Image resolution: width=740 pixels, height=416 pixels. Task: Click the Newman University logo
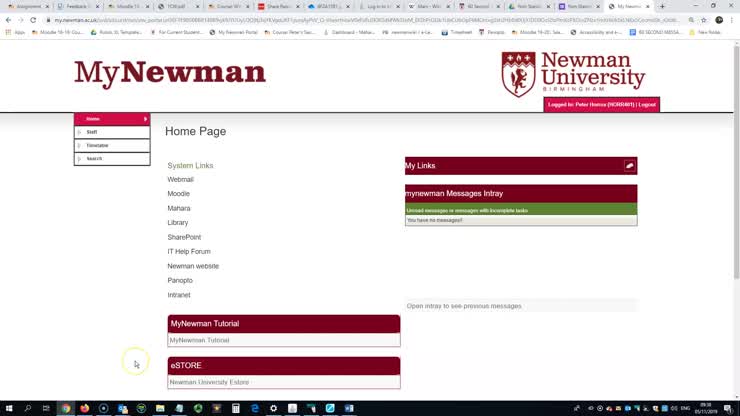click(x=573, y=74)
